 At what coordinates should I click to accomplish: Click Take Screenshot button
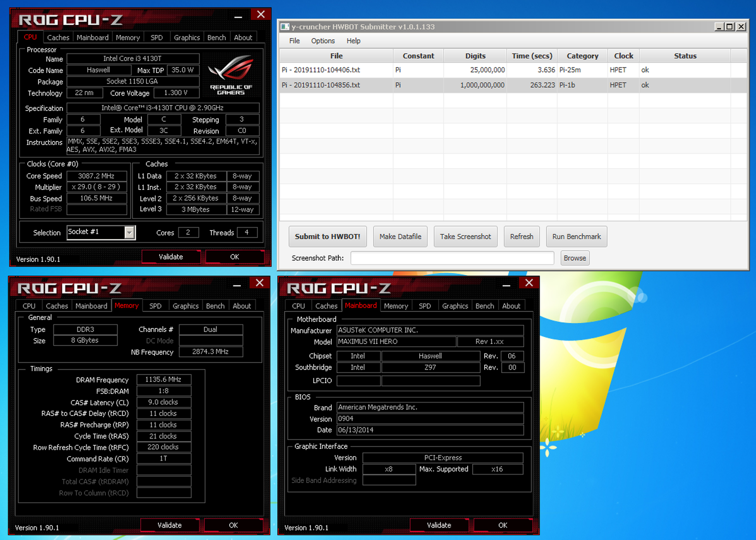466,236
